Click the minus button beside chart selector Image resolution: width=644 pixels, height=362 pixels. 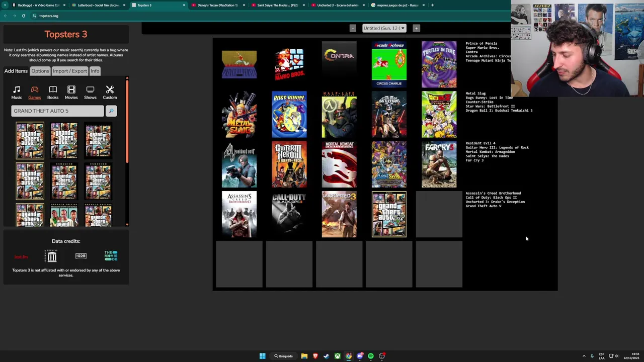pos(353,28)
